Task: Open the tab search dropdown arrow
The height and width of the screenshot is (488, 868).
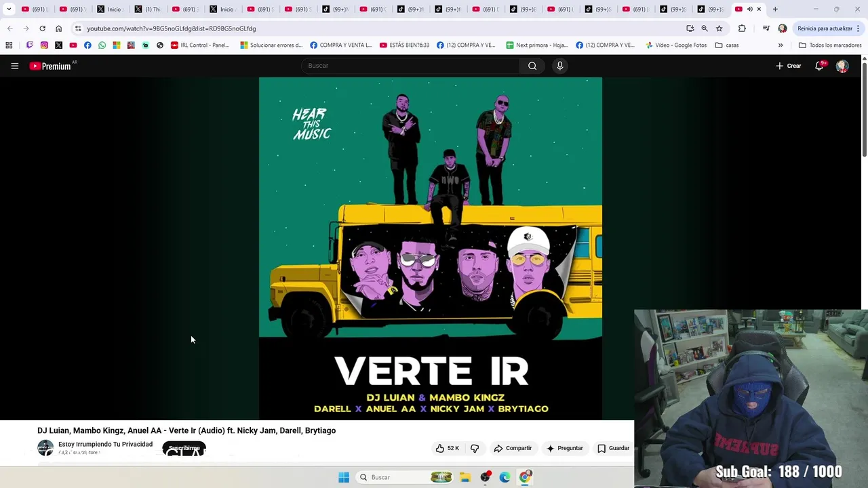Action: pos(9,9)
